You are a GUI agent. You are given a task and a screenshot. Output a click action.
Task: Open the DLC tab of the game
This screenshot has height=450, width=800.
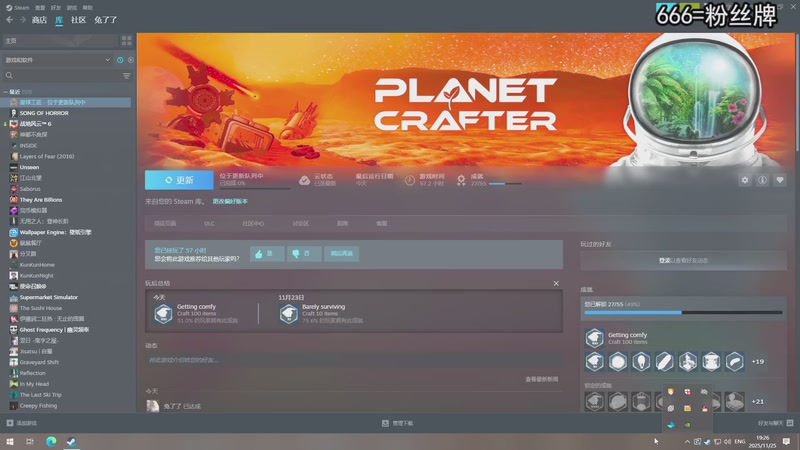(x=209, y=223)
